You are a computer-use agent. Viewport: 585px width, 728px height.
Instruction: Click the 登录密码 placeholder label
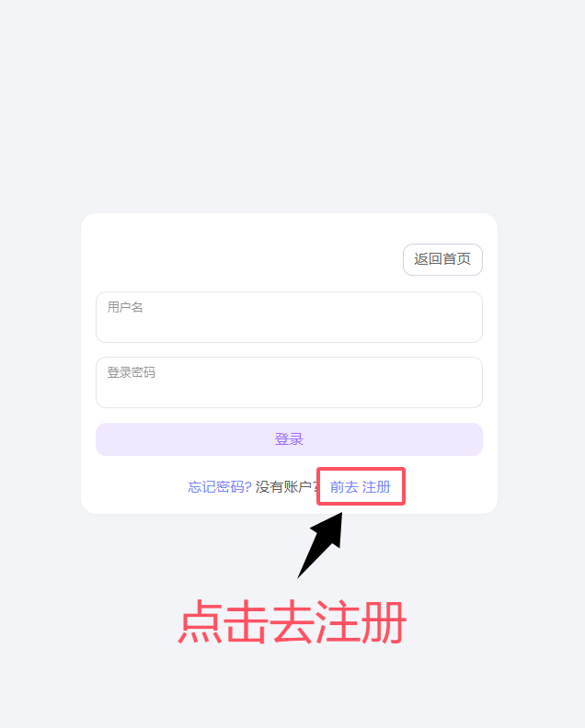pyautogui.click(x=131, y=372)
